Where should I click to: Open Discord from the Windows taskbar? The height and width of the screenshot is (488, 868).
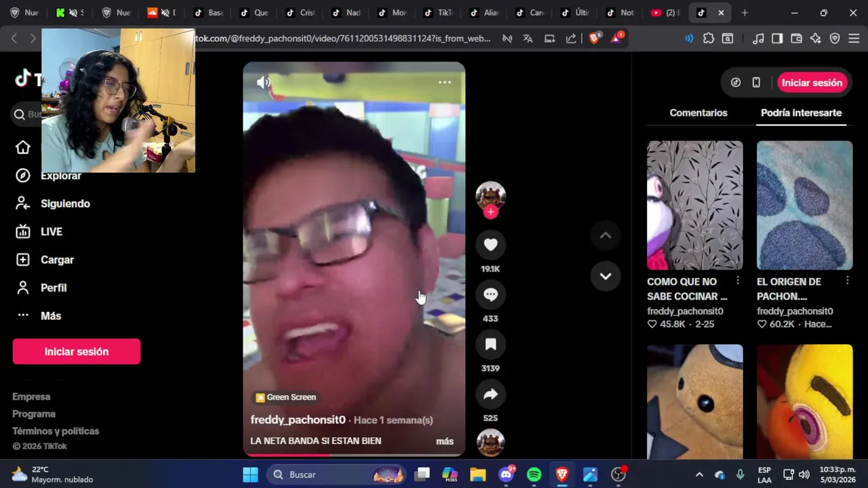tap(507, 474)
